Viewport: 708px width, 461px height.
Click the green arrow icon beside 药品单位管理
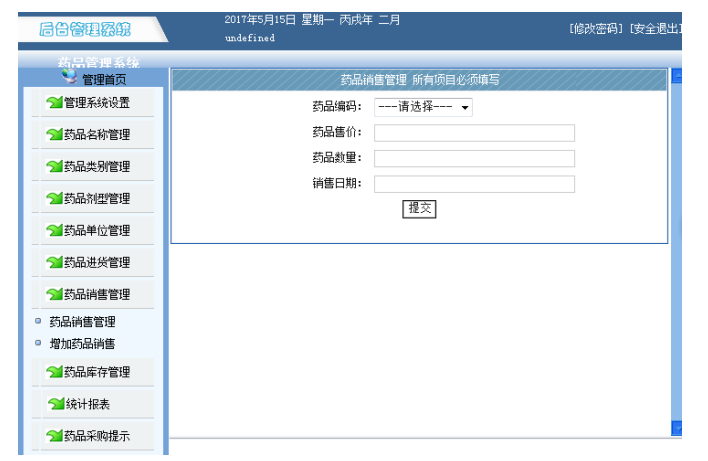pyautogui.click(x=54, y=230)
